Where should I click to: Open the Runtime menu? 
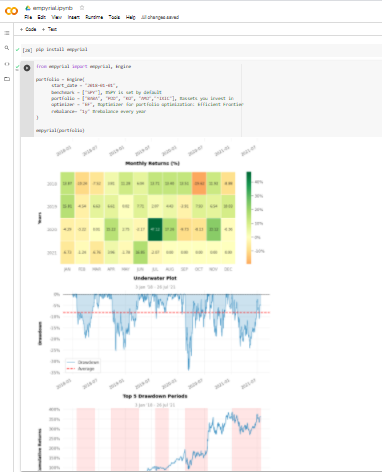94,17
